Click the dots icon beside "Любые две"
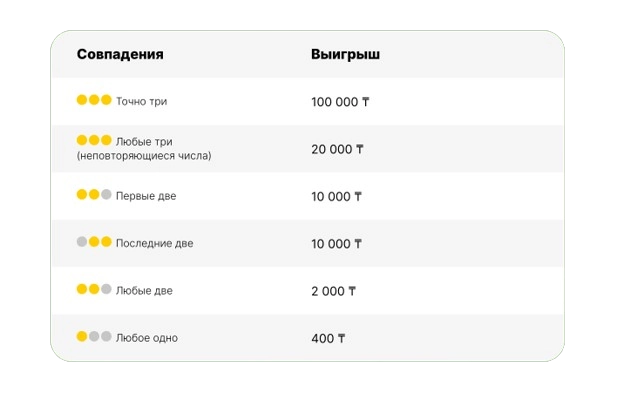 click(93, 290)
